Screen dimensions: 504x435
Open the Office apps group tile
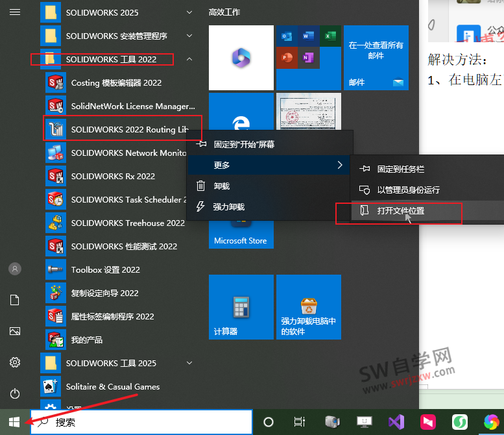309,58
